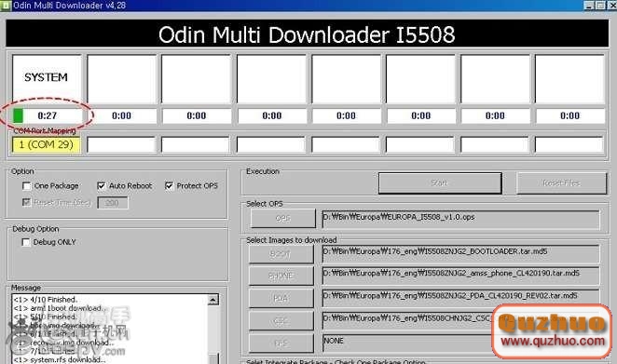
Task: Select the yellow 1 (COM 29) port field
Action: pyautogui.click(x=46, y=144)
